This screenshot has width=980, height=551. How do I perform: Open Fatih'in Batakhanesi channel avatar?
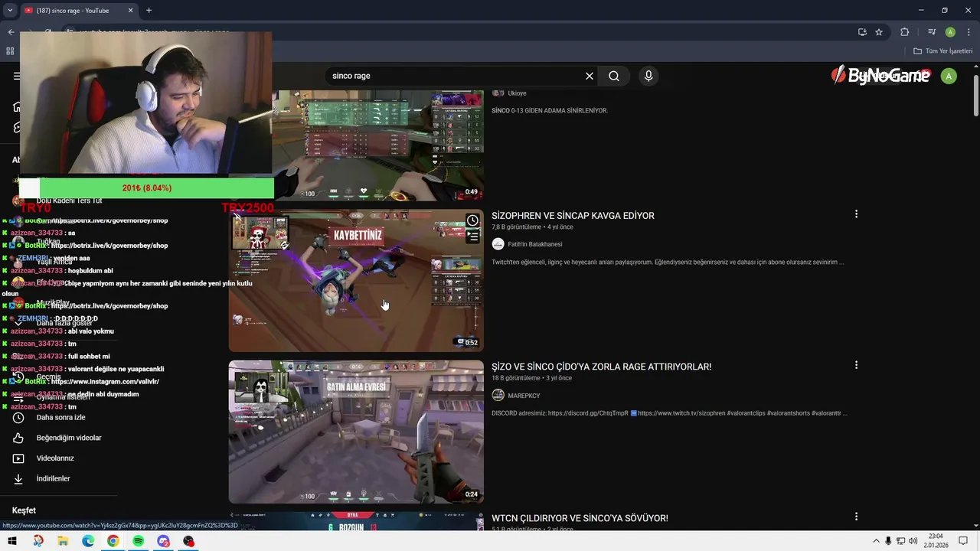(498, 244)
